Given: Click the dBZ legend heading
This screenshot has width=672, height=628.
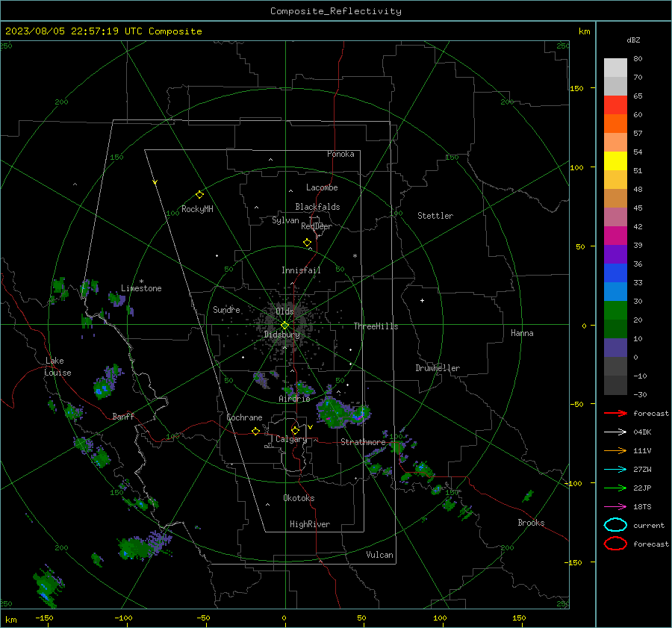Looking at the screenshot, I should (x=633, y=40).
